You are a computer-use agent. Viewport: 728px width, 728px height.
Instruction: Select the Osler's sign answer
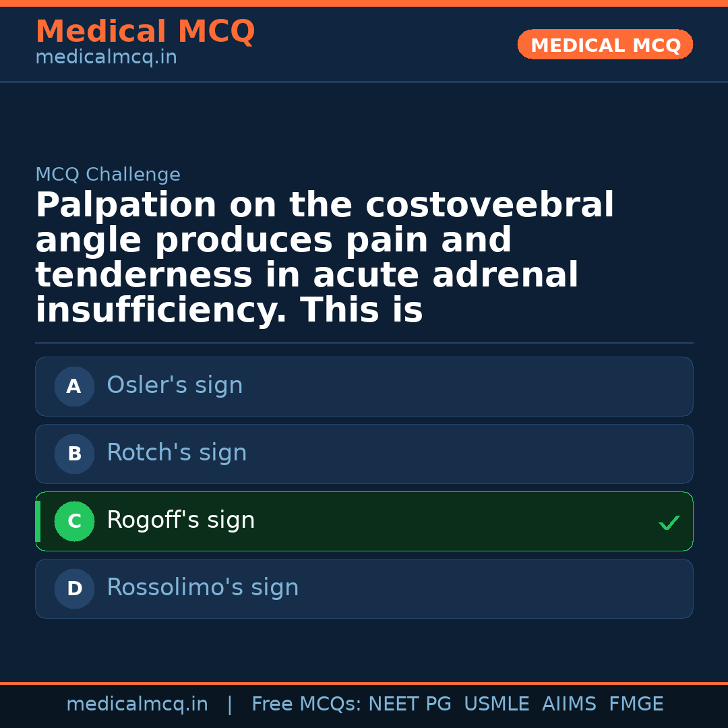[175, 386]
